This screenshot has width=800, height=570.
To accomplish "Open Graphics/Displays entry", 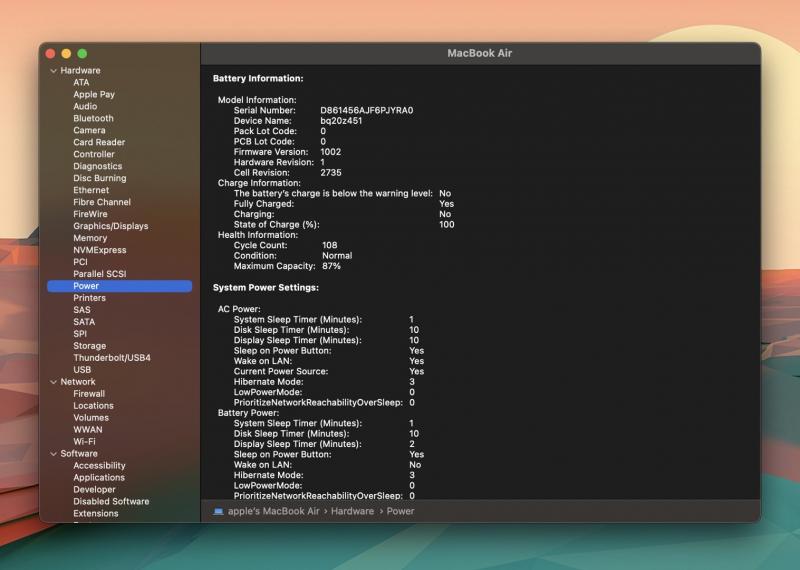I will click(111, 226).
